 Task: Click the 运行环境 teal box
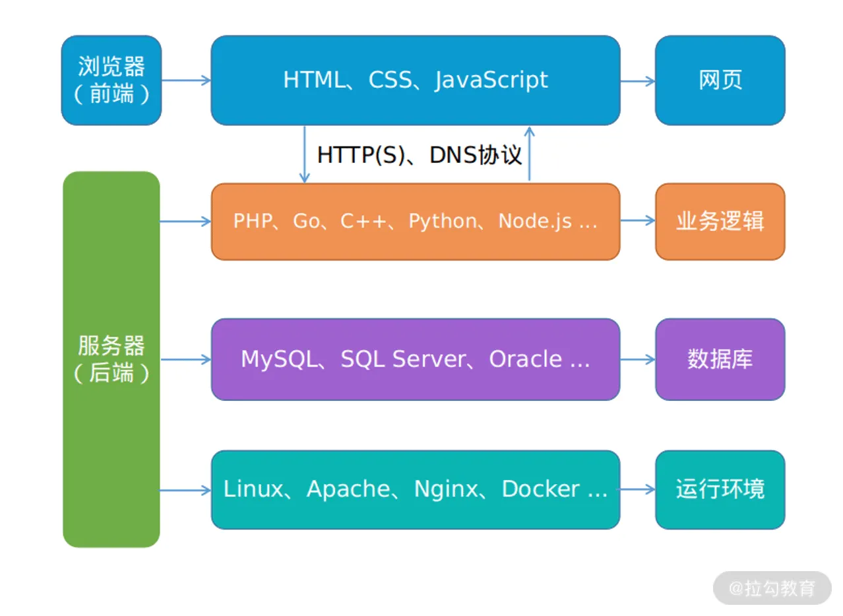point(720,489)
